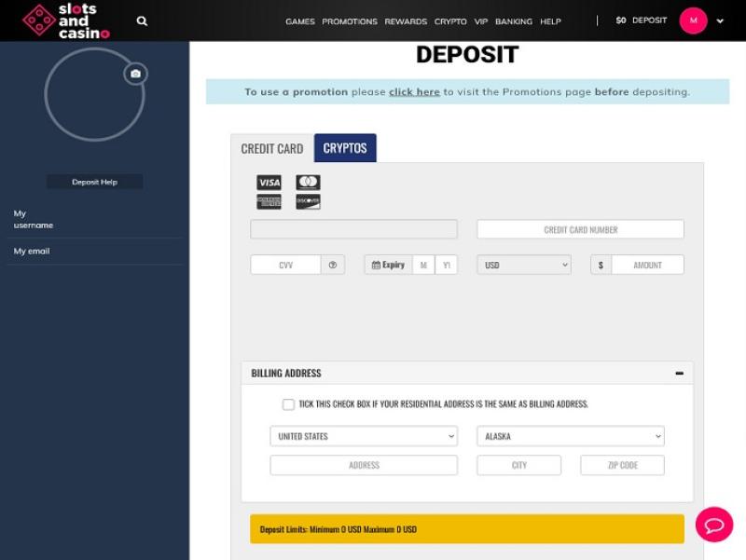Click the Zip Code input field
This screenshot has width=746, height=560.
coord(622,465)
